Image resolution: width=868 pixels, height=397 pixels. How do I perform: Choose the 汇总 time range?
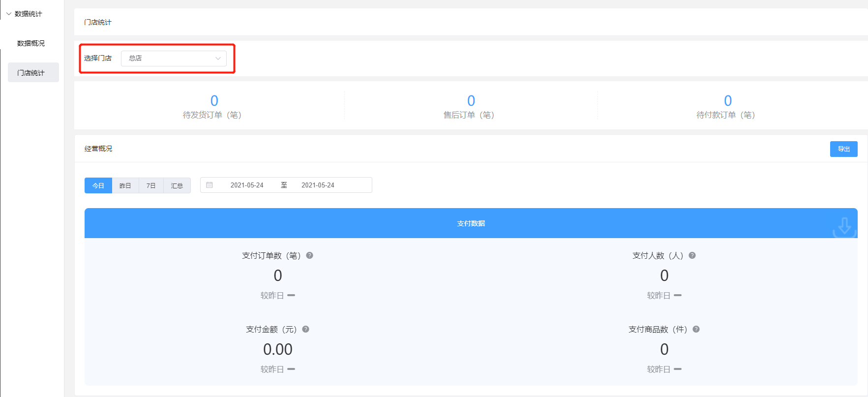click(177, 185)
